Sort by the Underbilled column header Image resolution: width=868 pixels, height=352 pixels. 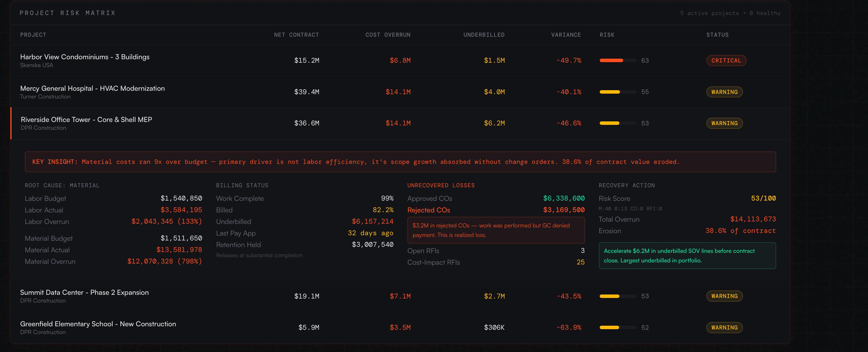(484, 35)
